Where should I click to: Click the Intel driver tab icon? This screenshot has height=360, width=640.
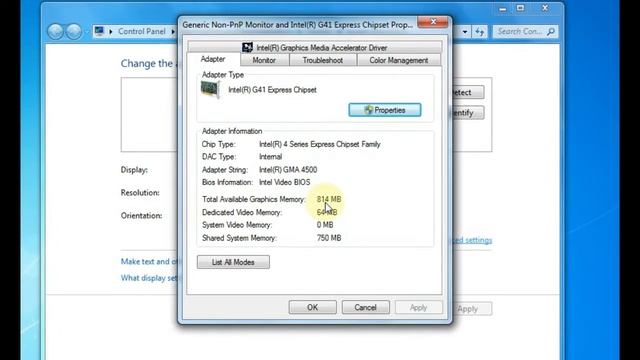[x=247, y=47]
